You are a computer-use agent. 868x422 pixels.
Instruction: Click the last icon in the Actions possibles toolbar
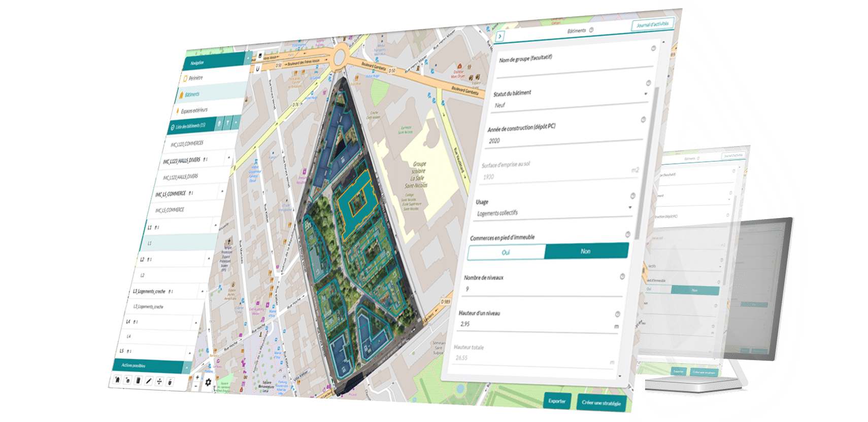pyautogui.click(x=170, y=382)
